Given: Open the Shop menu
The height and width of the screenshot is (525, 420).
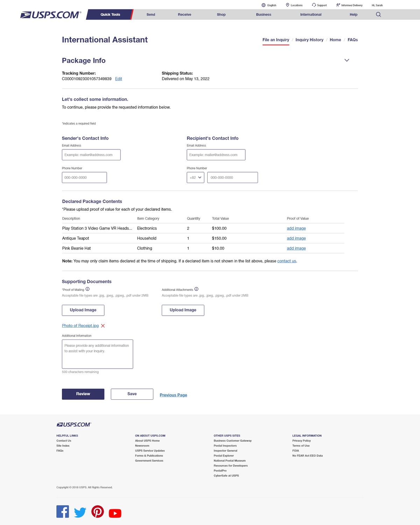Looking at the screenshot, I should (221, 14).
